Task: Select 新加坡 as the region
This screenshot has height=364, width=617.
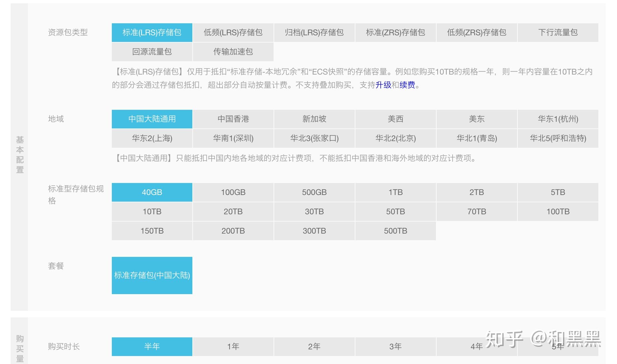Action: point(314,119)
